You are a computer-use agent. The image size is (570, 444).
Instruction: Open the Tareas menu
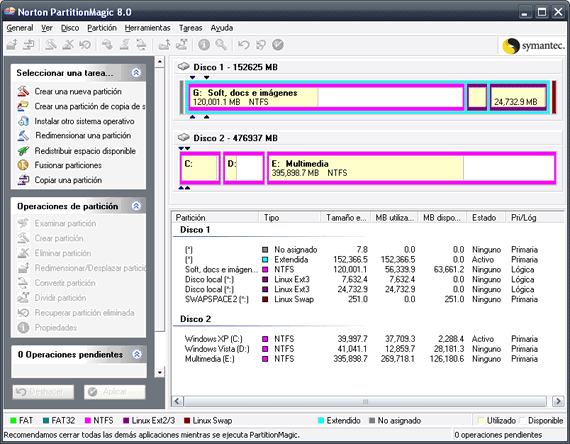(190, 28)
